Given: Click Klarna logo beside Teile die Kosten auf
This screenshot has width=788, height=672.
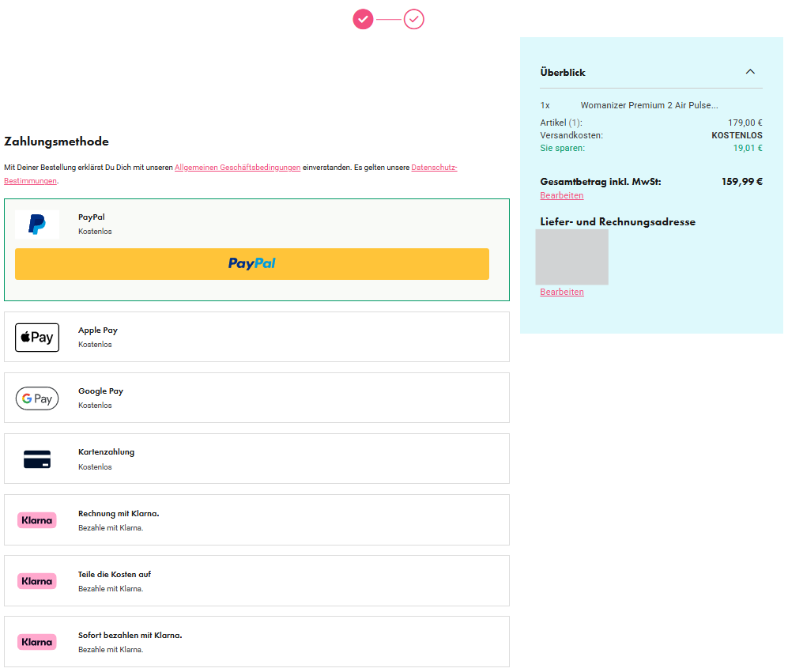Looking at the screenshot, I should coord(36,581).
